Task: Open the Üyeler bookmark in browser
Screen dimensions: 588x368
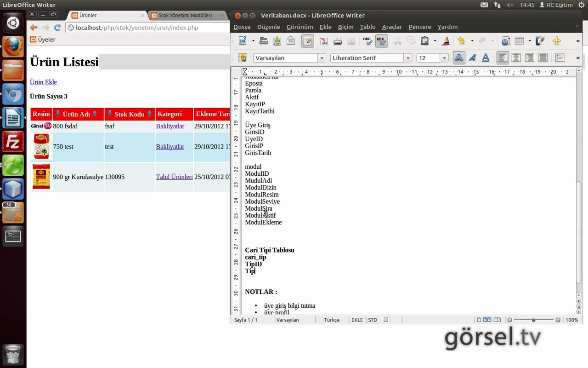Action: tap(42, 40)
